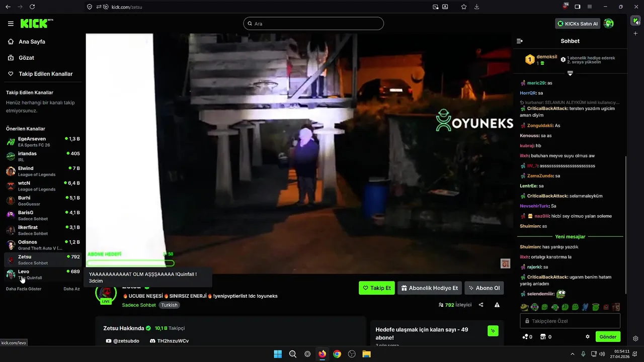Click the KICK logo
This screenshot has width=644, height=362.
36,24
